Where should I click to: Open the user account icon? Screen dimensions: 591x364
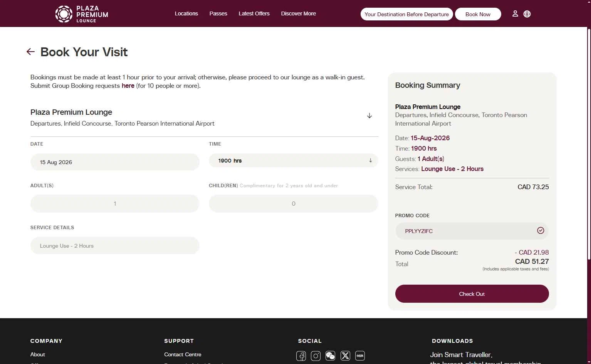(515, 14)
